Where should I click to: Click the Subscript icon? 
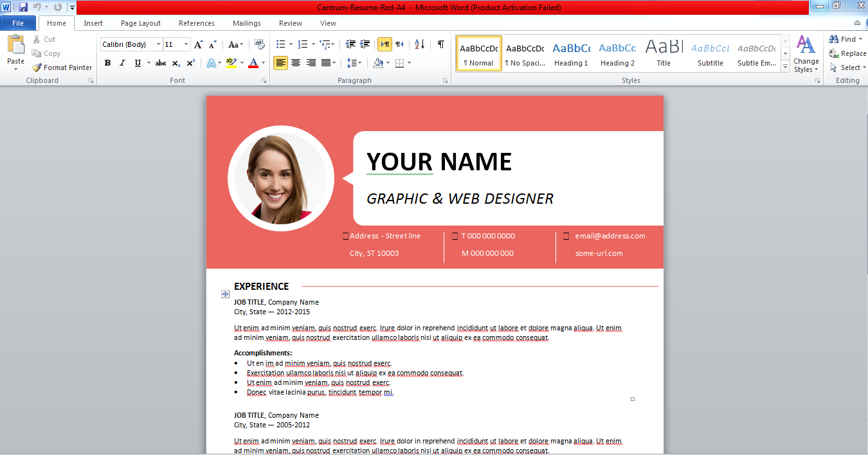click(x=176, y=63)
